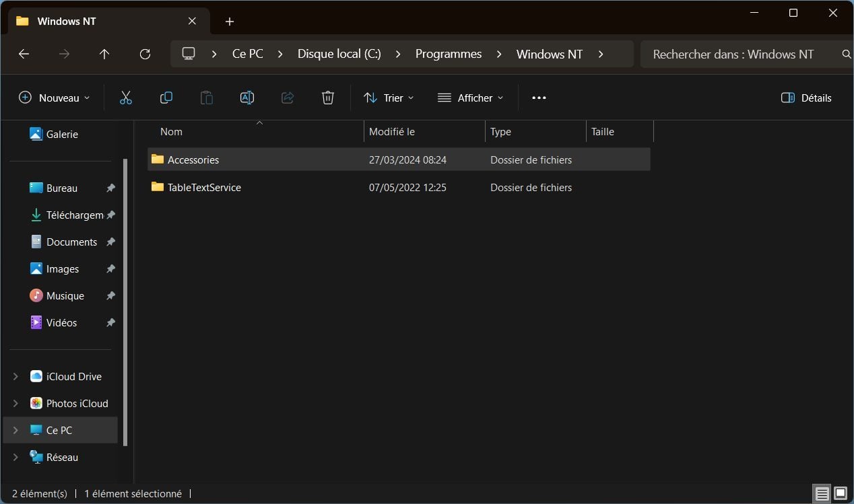
Task: Select Réseau in the sidebar
Action: (x=61, y=458)
